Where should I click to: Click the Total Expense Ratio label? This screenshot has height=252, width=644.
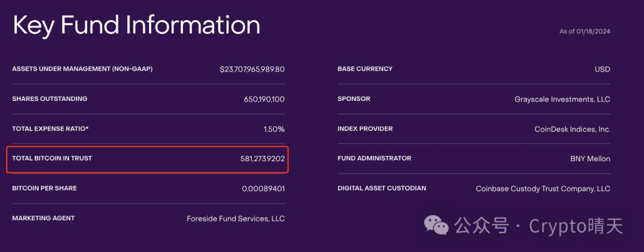tap(50, 128)
